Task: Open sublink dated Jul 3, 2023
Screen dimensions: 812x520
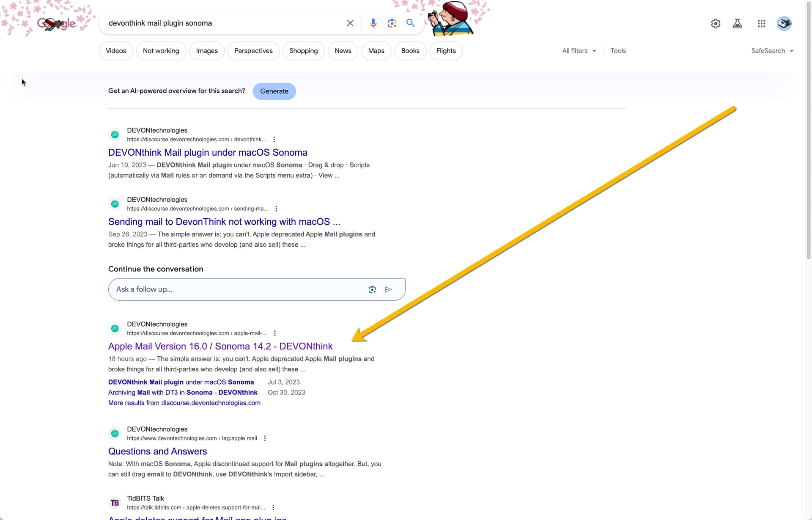Action: [x=181, y=382]
